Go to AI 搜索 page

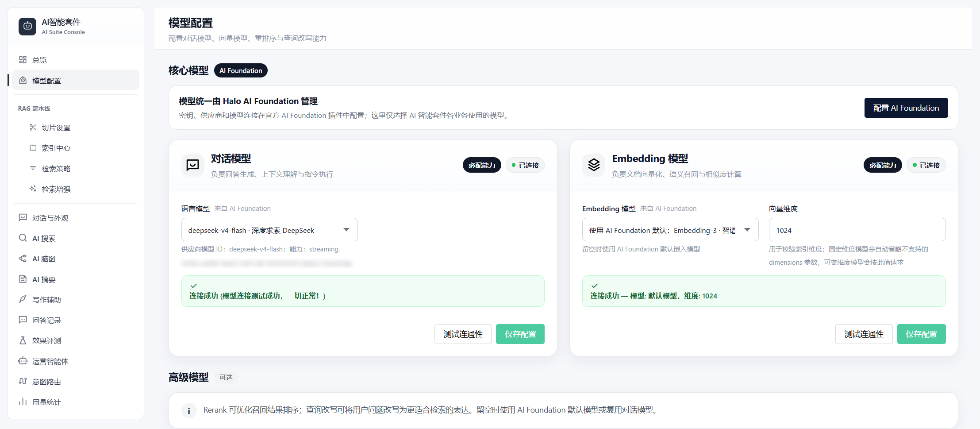(x=76, y=238)
